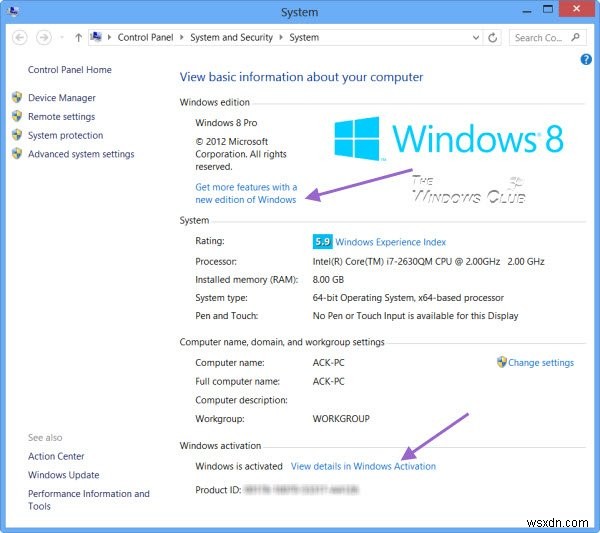Select the 8.00 GB memory value

click(328, 280)
